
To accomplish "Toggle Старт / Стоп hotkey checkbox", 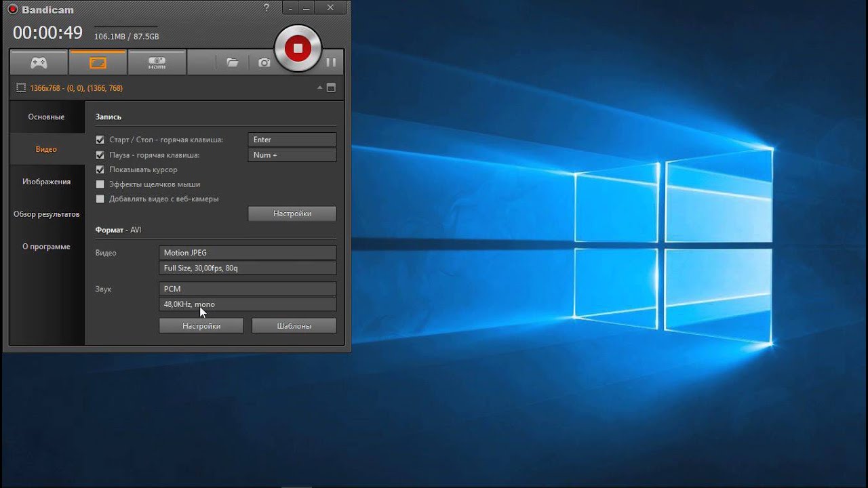I will pos(100,140).
